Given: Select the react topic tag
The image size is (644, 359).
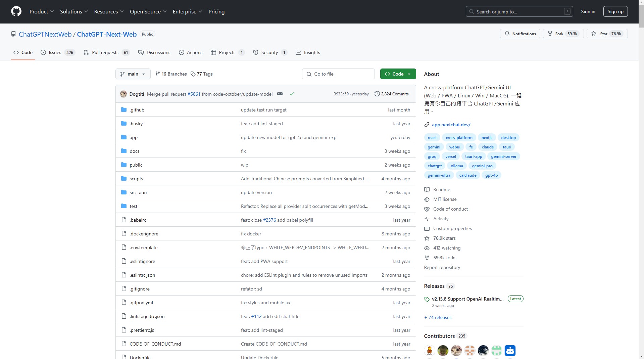Looking at the screenshot, I should coord(432,137).
